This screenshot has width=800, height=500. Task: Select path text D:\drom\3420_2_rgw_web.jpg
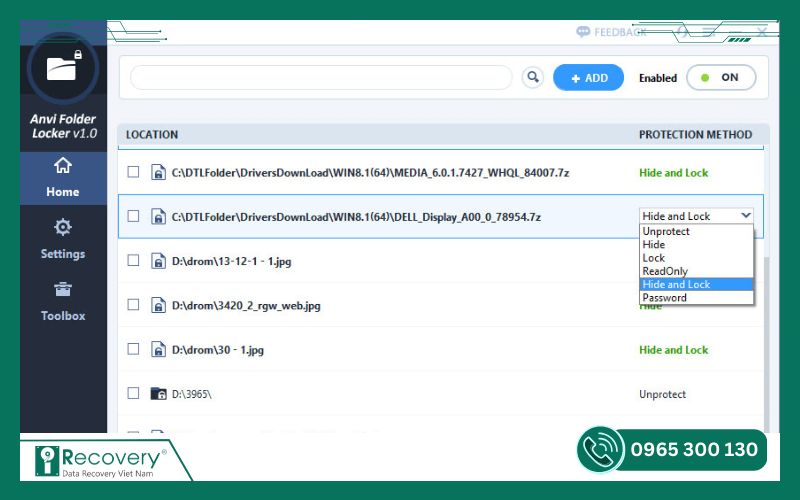[246, 306]
